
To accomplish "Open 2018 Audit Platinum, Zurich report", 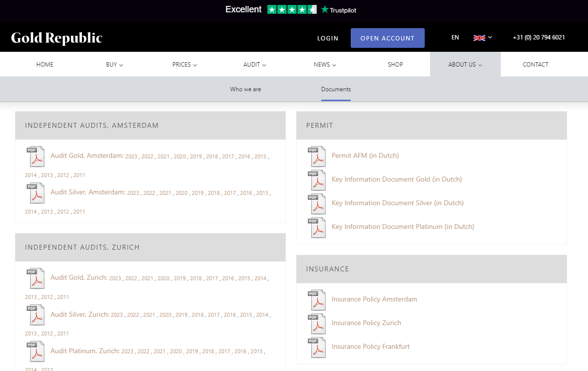I will click(208, 351).
